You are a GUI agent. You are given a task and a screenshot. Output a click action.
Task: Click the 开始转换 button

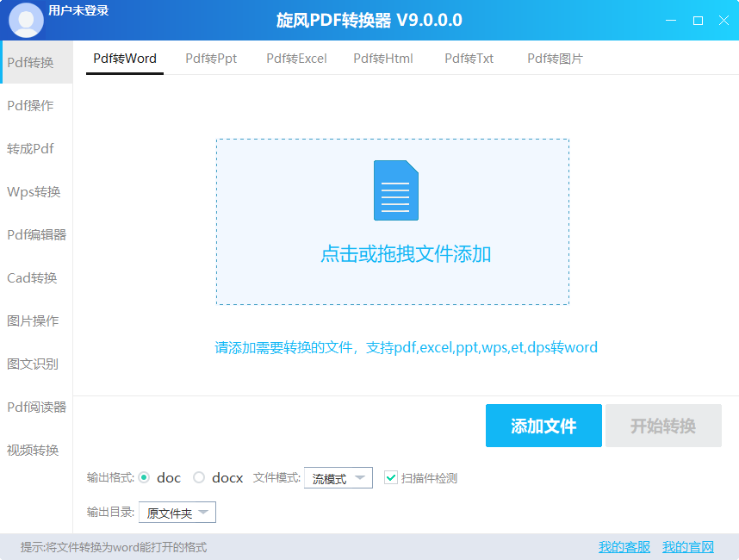[663, 426]
